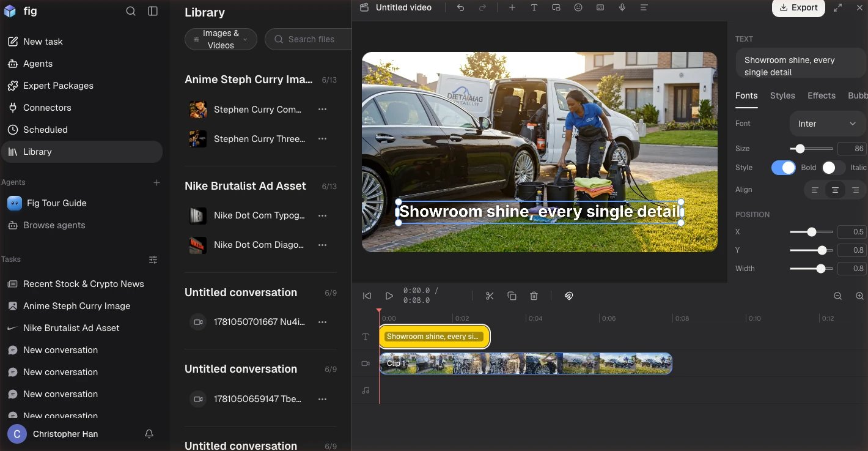This screenshot has width=868, height=451.
Task: Rename the Untitled video title
Action: 403,7
